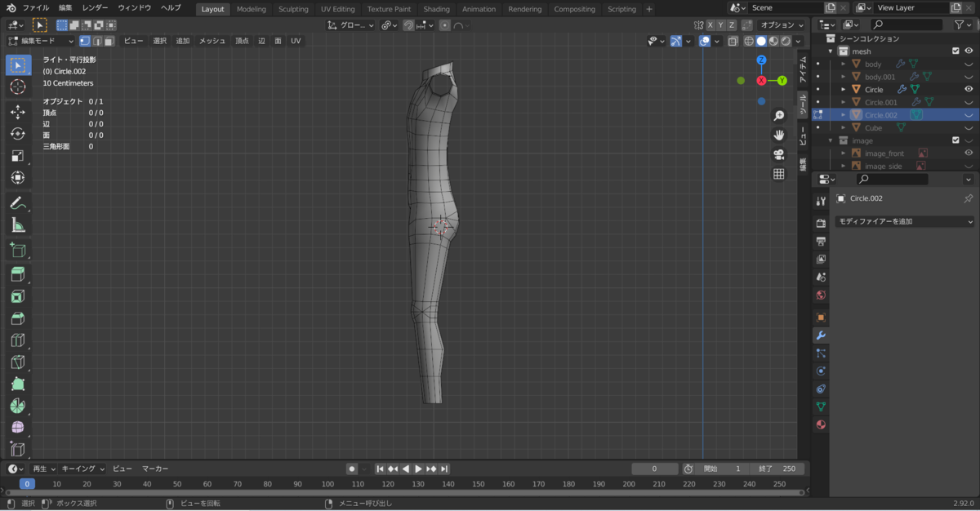Select the Rotate tool
The height and width of the screenshot is (511, 980).
[x=18, y=134]
